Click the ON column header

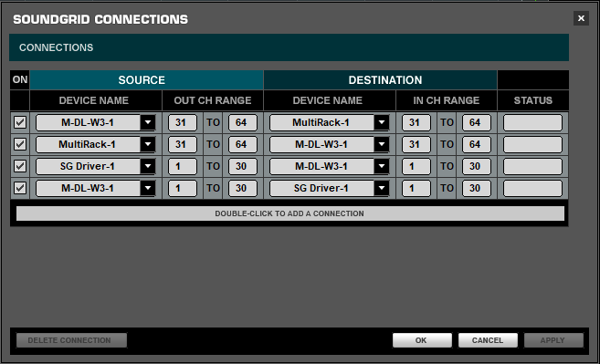point(20,80)
